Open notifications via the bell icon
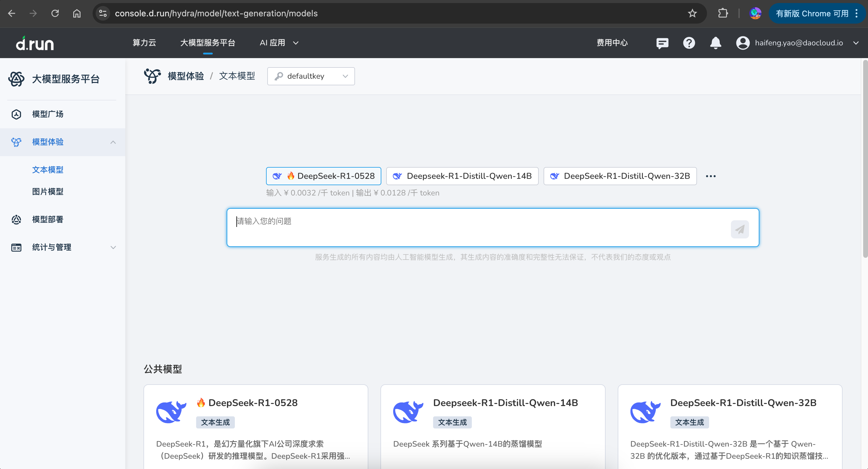This screenshot has width=868, height=469. coord(715,43)
